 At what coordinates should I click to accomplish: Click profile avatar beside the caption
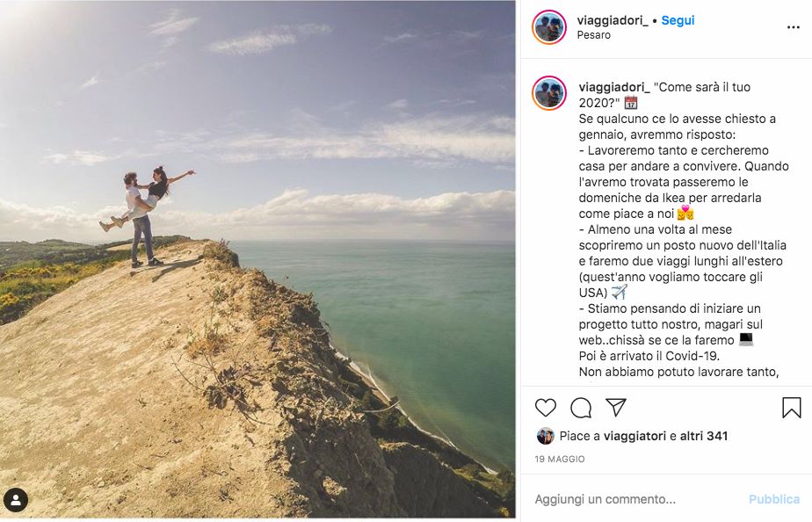coord(549,93)
